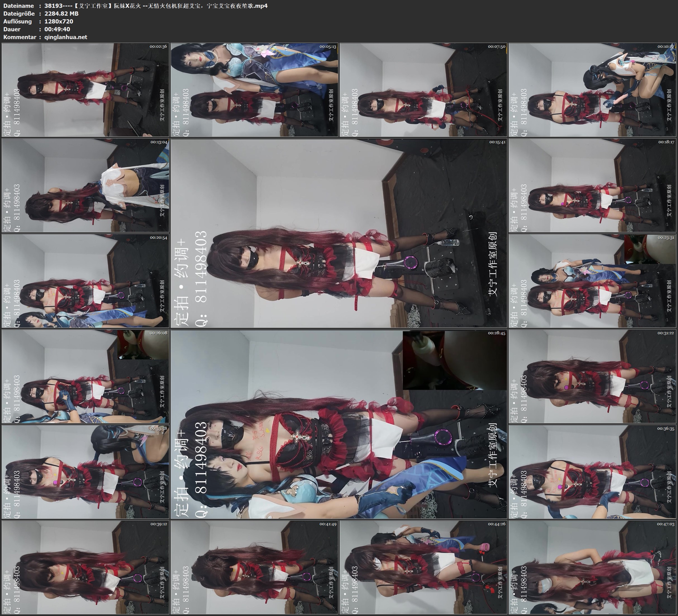Click the thumbnail timestamped 00:02:36
This screenshot has height=616, width=678.
tap(85, 90)
